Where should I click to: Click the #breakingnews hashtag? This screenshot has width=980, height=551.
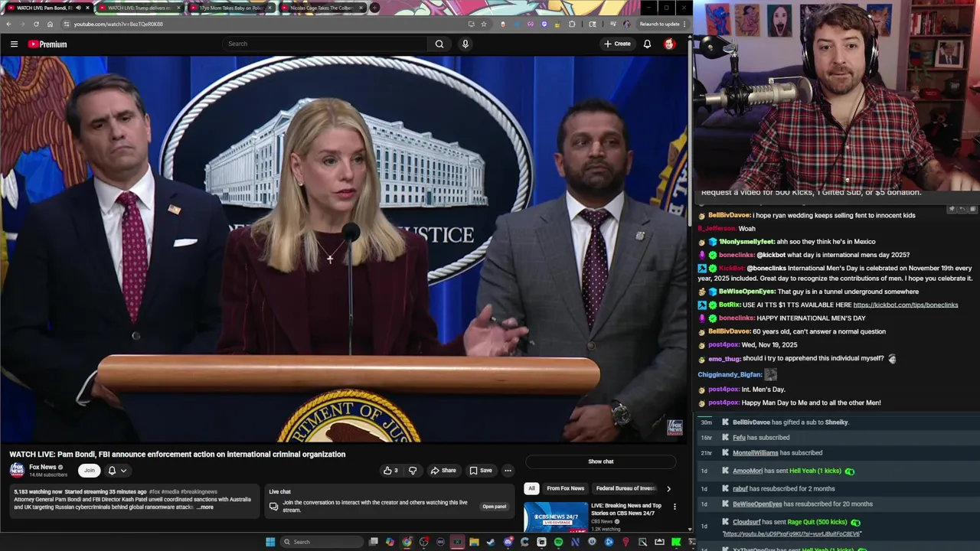pos(199,491)
